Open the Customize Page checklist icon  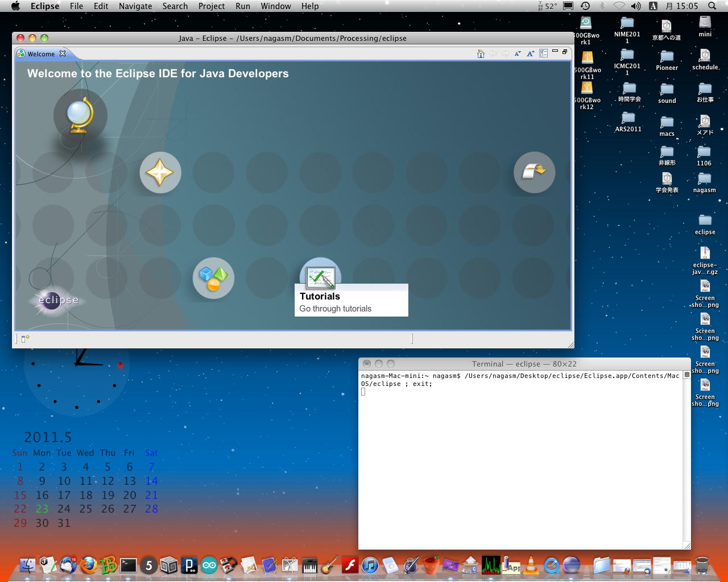[543, 53]
